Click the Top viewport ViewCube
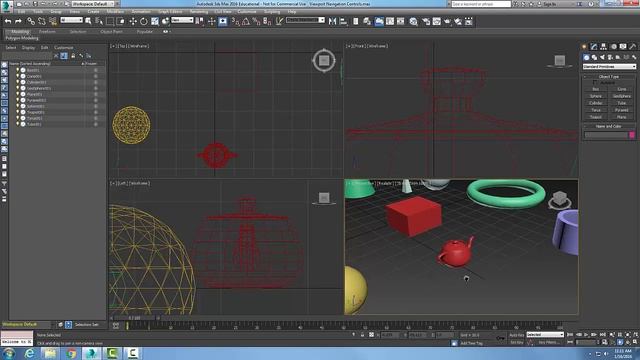640x360 pixels. click(x=324, y=61)
